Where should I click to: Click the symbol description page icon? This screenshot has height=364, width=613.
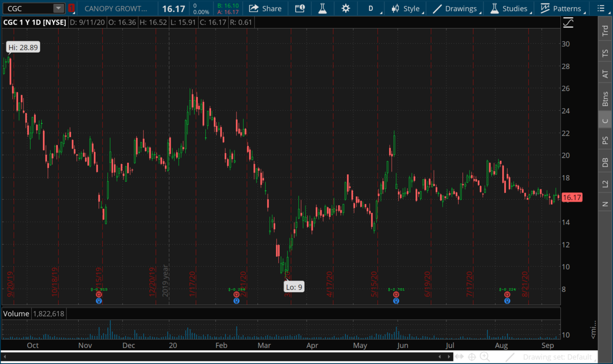(300, 8)
